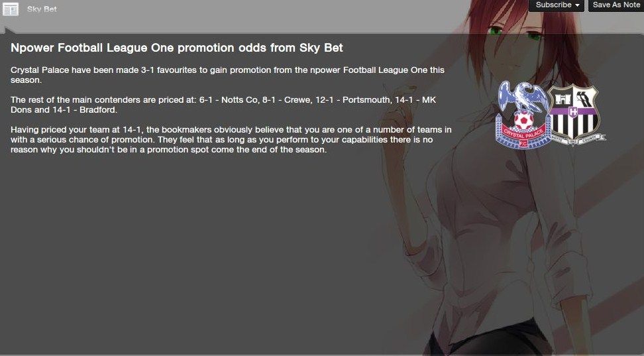Click the small pointer triangle under news icon
The width and height of the screenshot is (644, 356).
click(10, 29)
